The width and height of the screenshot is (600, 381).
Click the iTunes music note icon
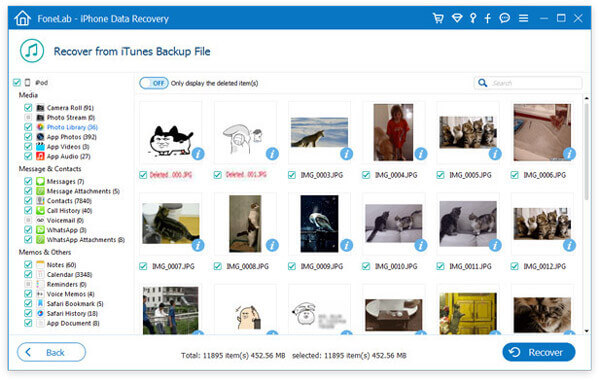(32, 50)
